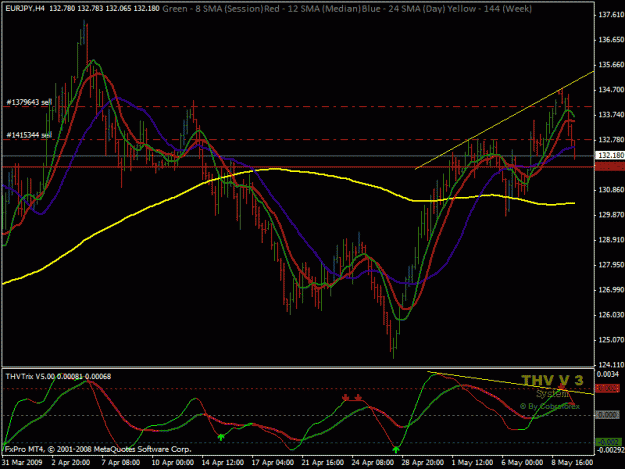Click the 6 May 00:00 time label
The image size is (625, 469).
pyautogui.click(x=522, y=462)
